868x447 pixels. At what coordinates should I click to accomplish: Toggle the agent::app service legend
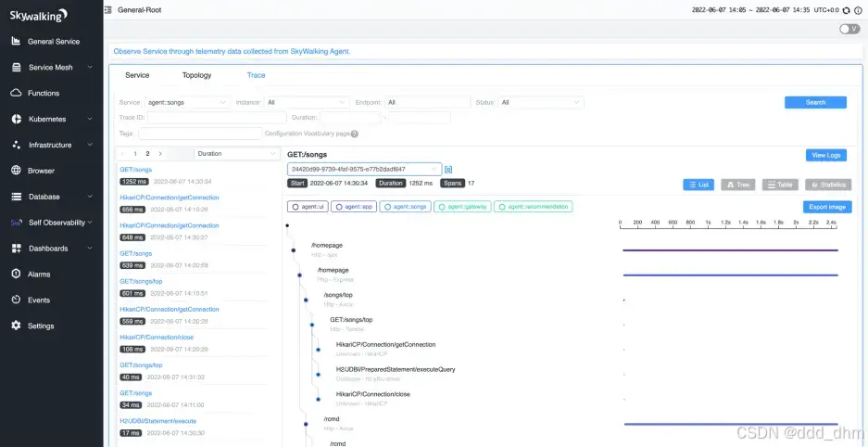coord(354,206)
